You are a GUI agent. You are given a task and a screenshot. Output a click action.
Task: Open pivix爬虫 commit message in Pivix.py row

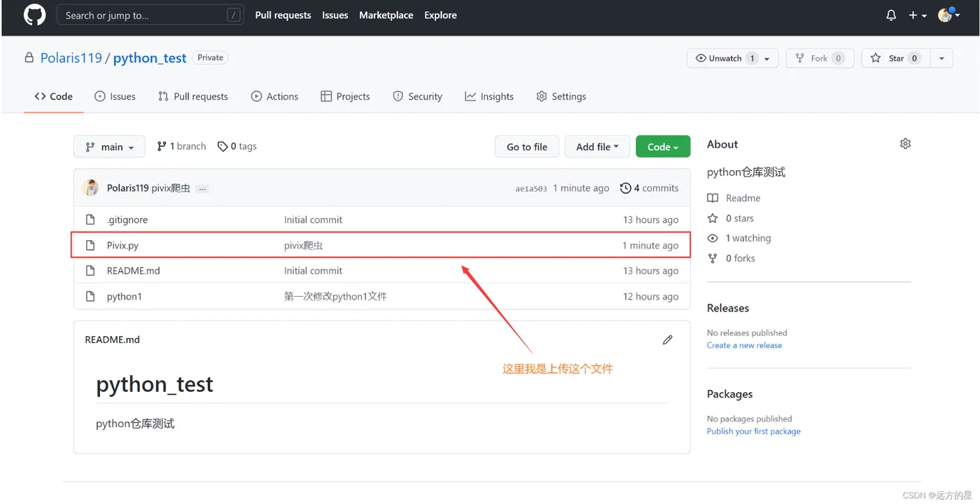click(303, 245)
